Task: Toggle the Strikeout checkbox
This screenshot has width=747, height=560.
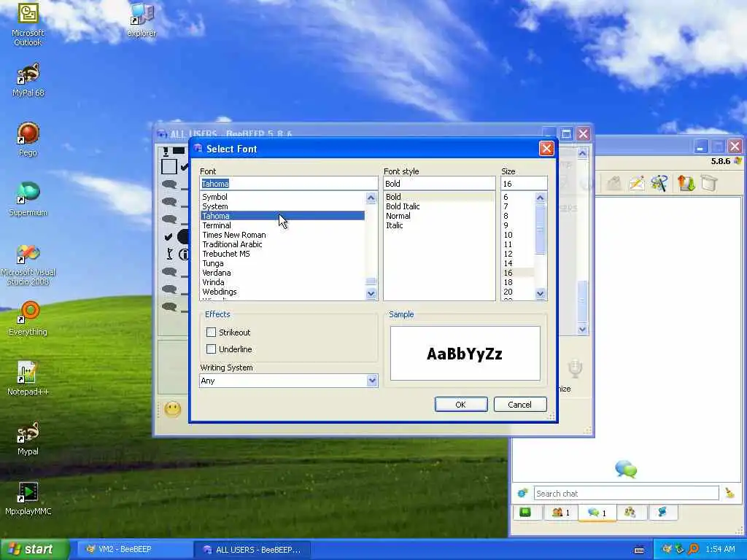Action: tap(211, 332)
